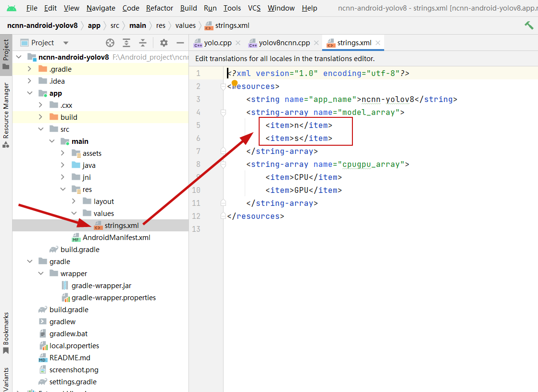This screenshot has height=392, width=538.
Task: Collapse the wrapper folder
Action: (x=41, y=274)
